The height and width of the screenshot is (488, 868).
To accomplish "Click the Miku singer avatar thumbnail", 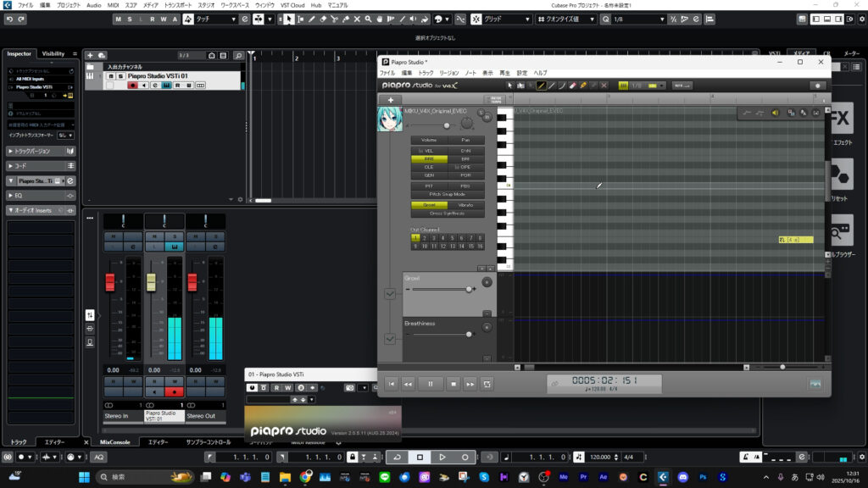I will (x=389, y=119).
